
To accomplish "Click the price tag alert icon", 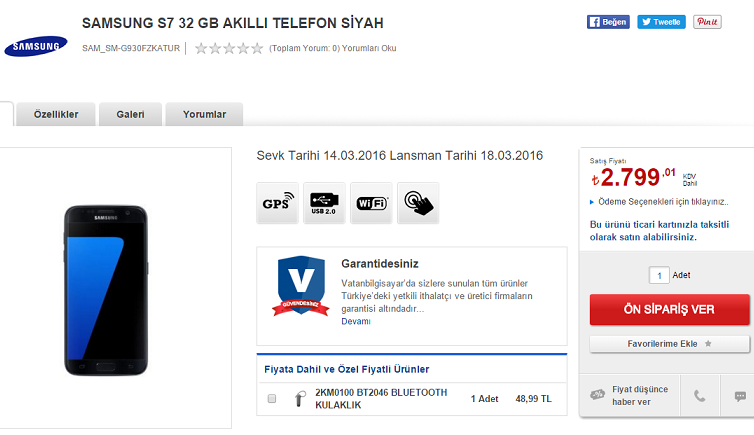I will point(597,395).
